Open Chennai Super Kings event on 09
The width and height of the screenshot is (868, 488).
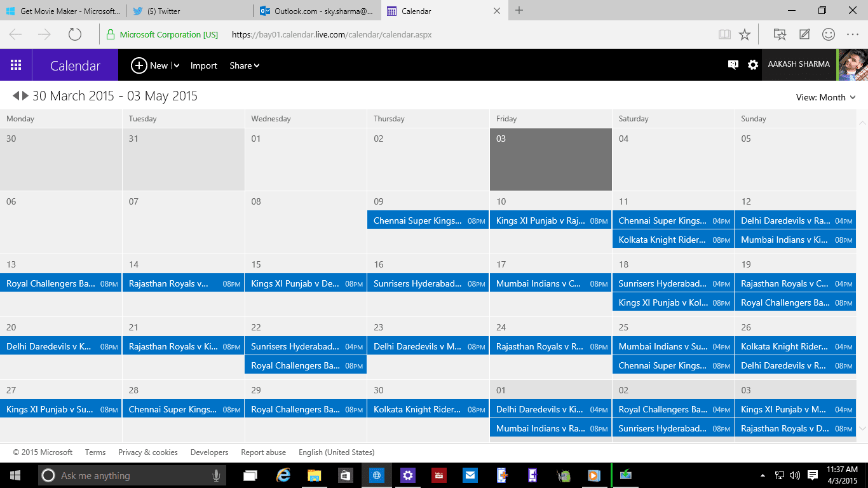tap(428, 220)
